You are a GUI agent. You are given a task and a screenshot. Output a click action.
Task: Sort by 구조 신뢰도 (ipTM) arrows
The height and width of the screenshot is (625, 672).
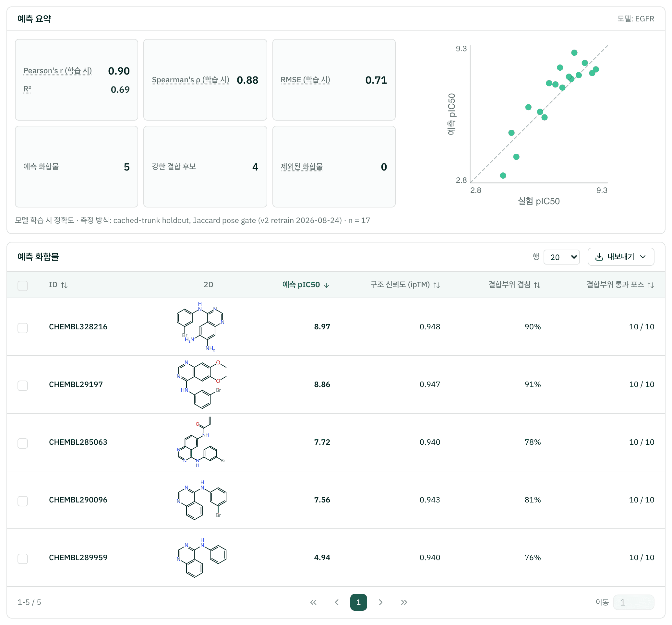[x=437, y=285]
